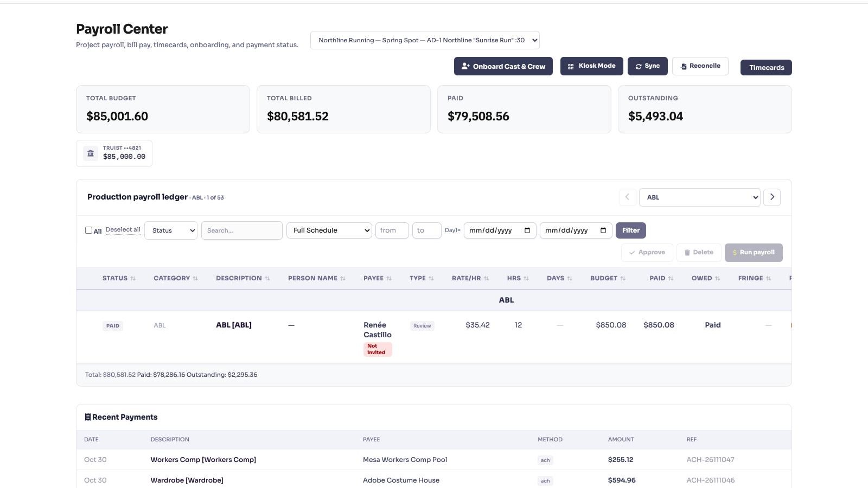Click the Reconcile button

click(700, 66)
